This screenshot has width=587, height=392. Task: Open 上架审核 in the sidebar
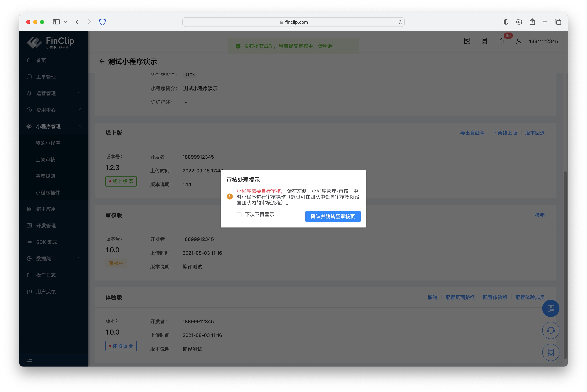point(45,160)
